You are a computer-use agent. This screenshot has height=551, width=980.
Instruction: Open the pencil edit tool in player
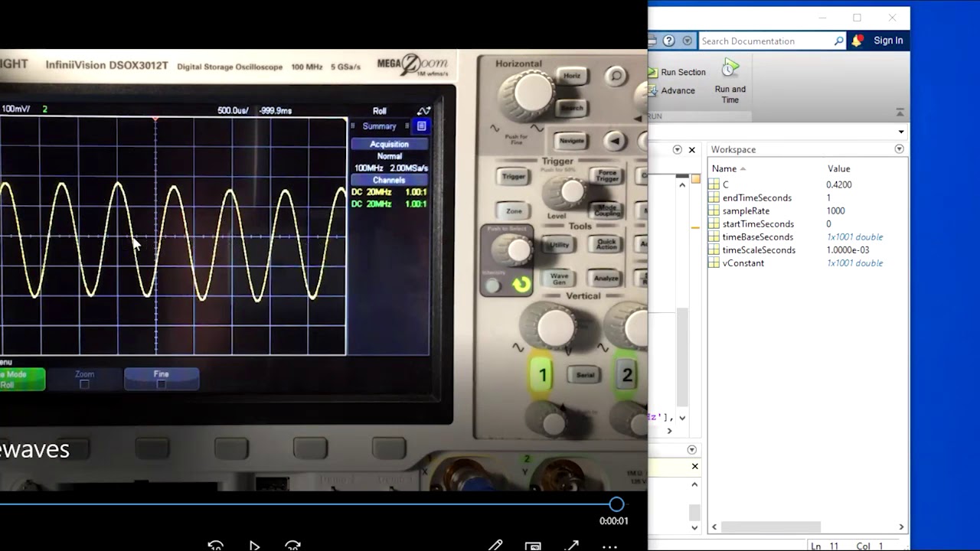point(495,546)
